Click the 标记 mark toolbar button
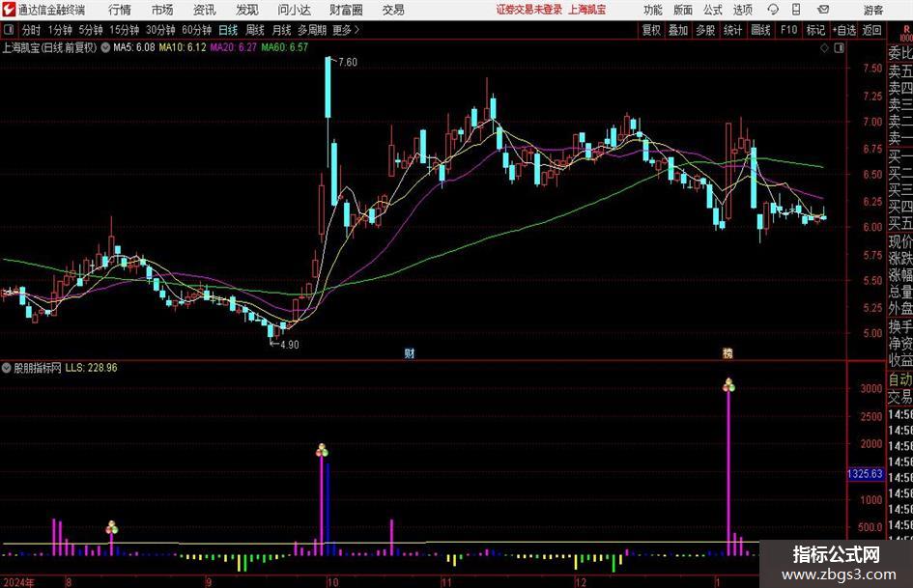The width and height of the screenshot is (913, 588). click(x=815, y=30)
